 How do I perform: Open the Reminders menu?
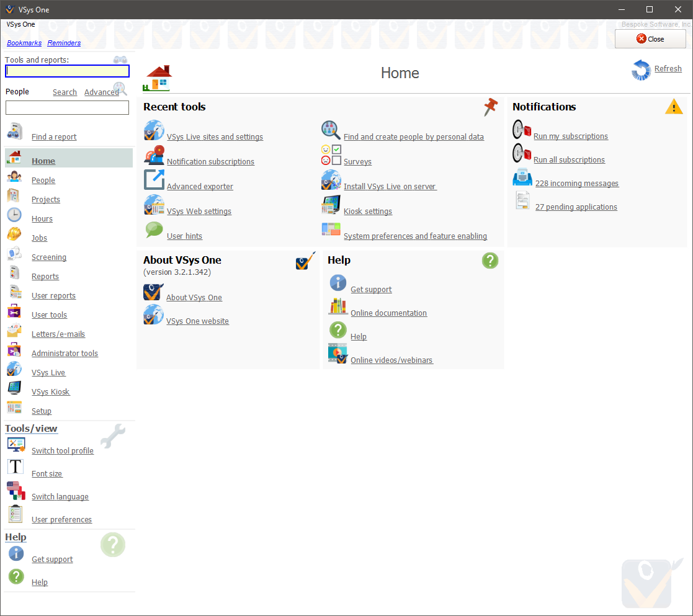tap(65, 43)
